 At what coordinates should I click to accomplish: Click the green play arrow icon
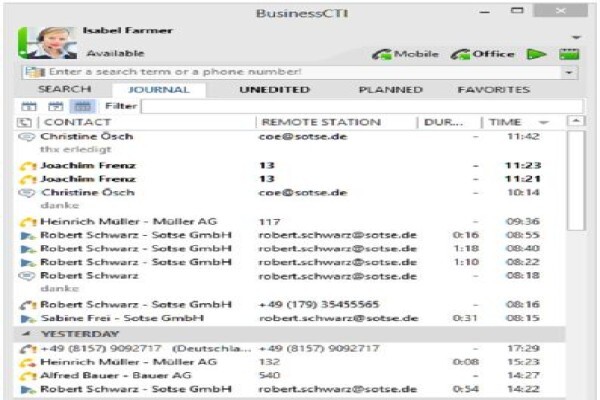click(536, 54)
